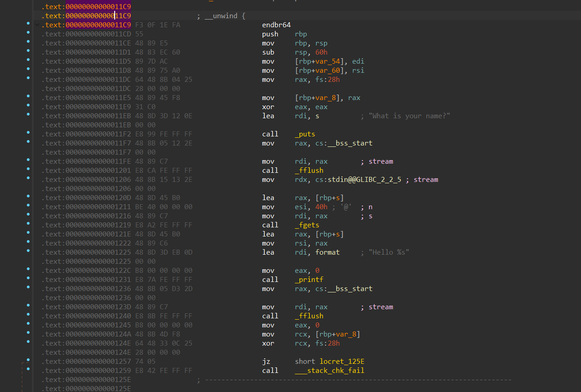Select var_8 in mov rcx, [rbp+var_8]
This screenshot has width=581, height=392.
pos(346,334)
